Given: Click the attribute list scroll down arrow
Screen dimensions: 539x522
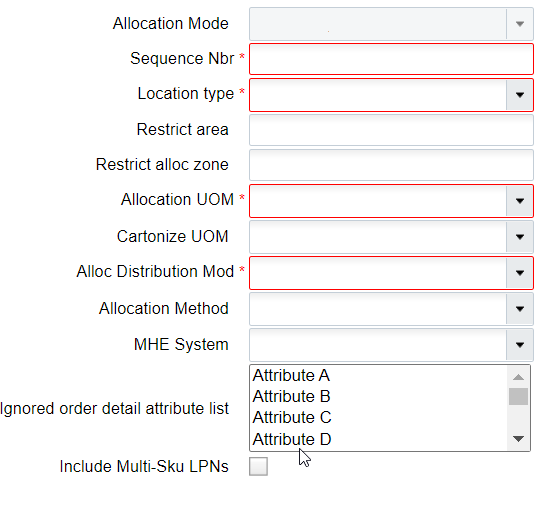Looking at the screenshot, I should [518, 439].
